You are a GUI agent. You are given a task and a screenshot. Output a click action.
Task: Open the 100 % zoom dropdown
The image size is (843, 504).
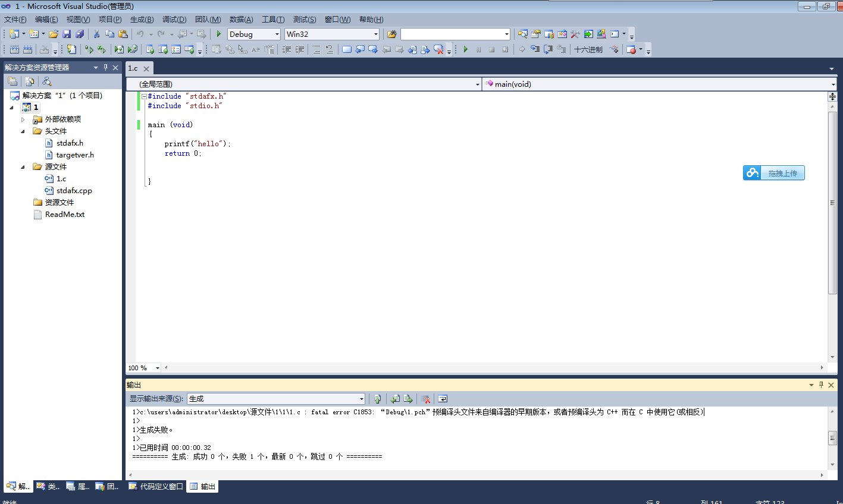pyautogui.click(x=157, y=368)
